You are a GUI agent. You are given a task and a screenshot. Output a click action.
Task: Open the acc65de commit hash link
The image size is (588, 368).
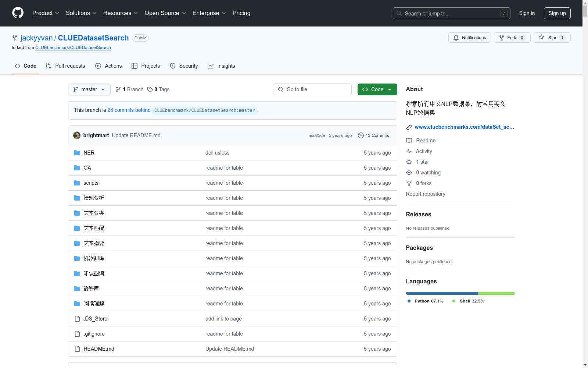(x=317, y=135)
